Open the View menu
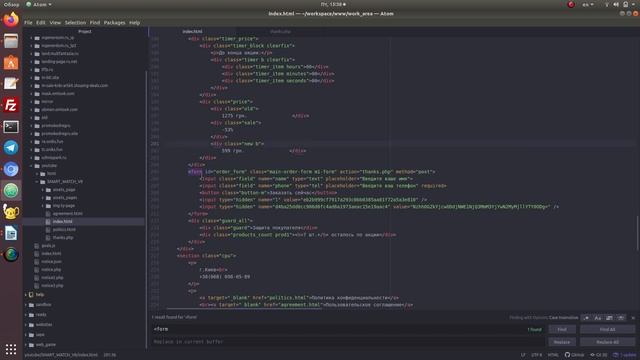 point(55,23)
